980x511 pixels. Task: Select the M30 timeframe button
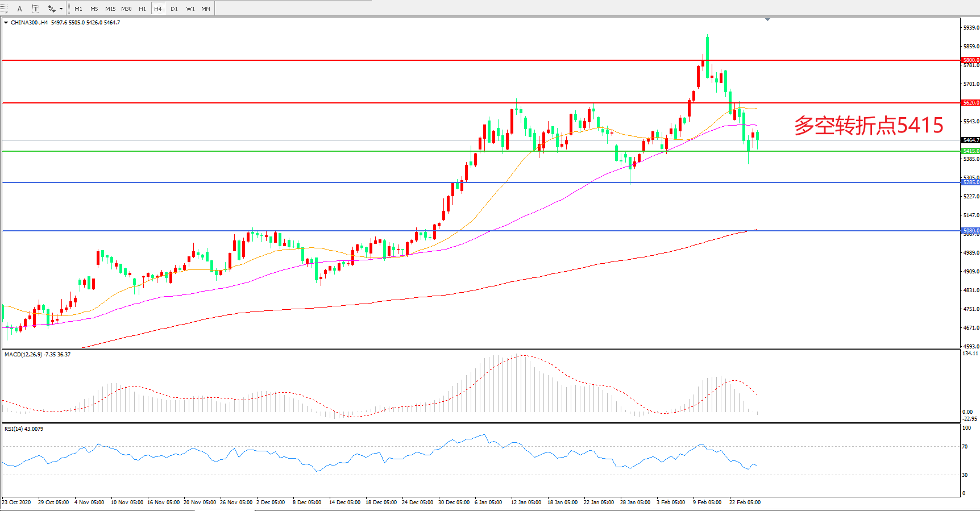coord(126,9)
